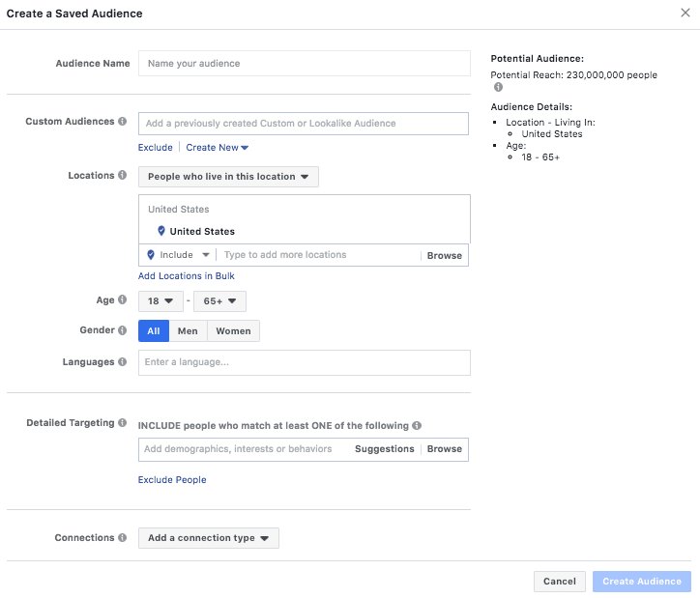
Task: Click info icon beside INCLUDE people text
Action: click(x=417, y=425)
